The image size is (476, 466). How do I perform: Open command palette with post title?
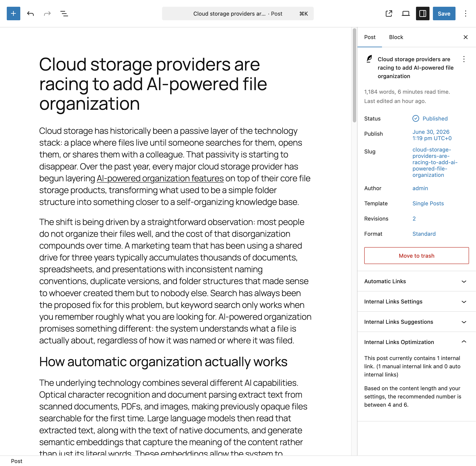pyautogui.click(x=238, y=14)
